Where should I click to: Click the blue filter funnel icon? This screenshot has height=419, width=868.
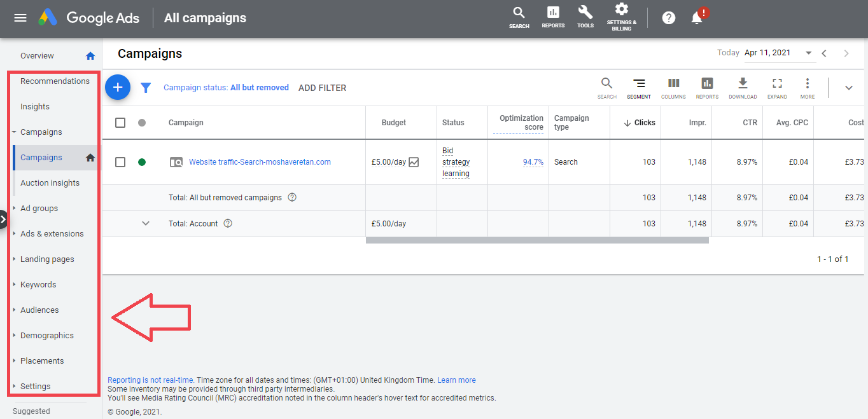(x=146, y=88)
